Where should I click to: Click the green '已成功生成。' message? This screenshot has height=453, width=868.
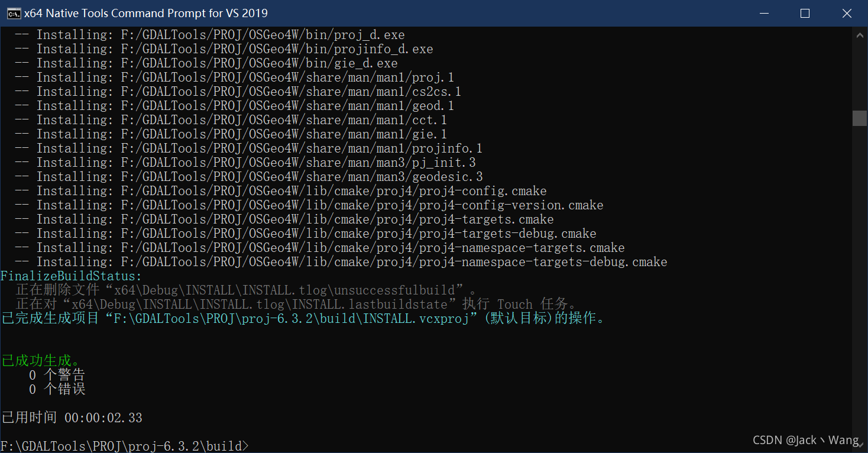coord(41,361)
